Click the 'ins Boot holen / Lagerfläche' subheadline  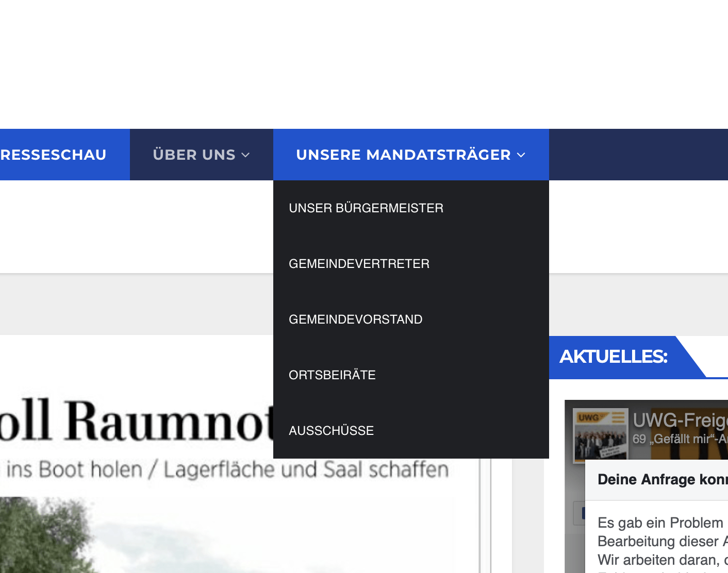click(x=227, y=469)
